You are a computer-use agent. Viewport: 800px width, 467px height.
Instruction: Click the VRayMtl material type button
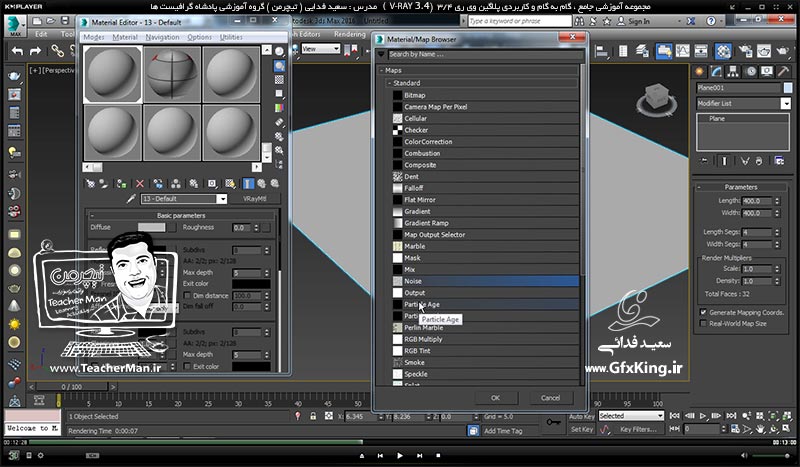coord(255,199)
